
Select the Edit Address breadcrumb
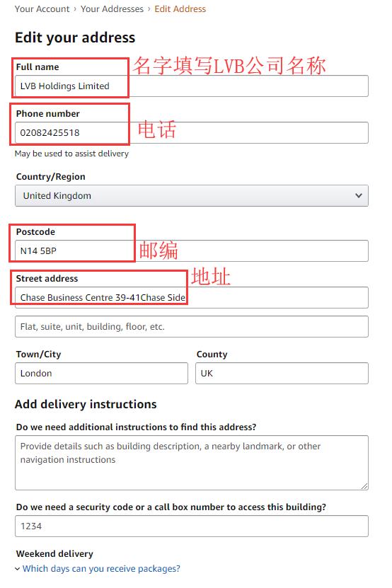point(180,9)
